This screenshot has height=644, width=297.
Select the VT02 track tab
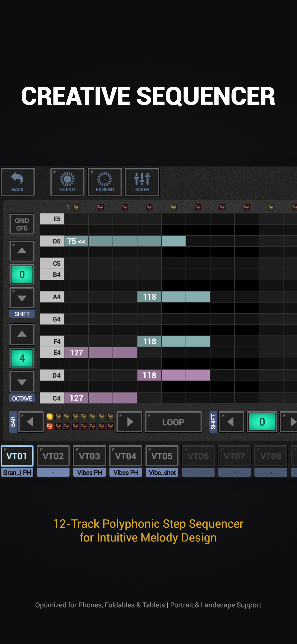tap(53, 456)
